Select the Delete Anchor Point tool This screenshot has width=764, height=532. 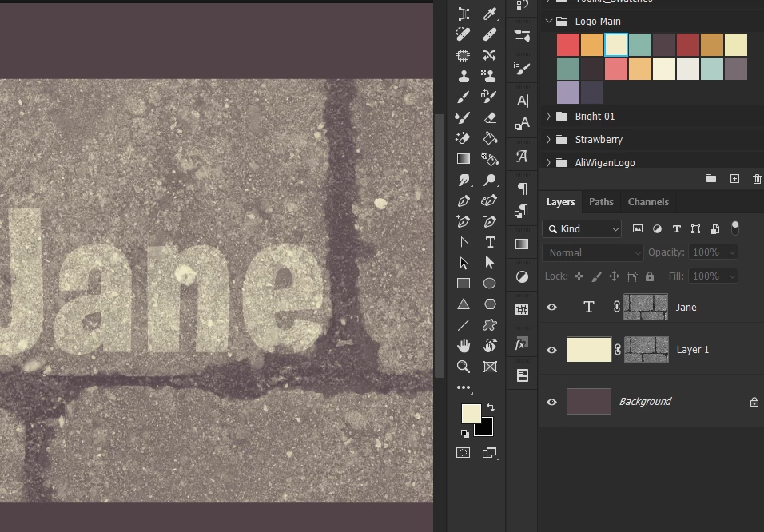(x=490, y=222)
